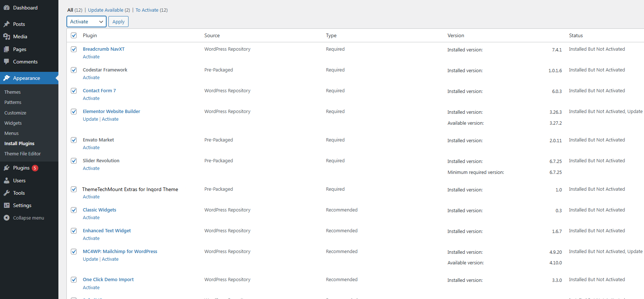
Task: Open Breadcrumb NavXT plugin link
Action: coord(104,49)
